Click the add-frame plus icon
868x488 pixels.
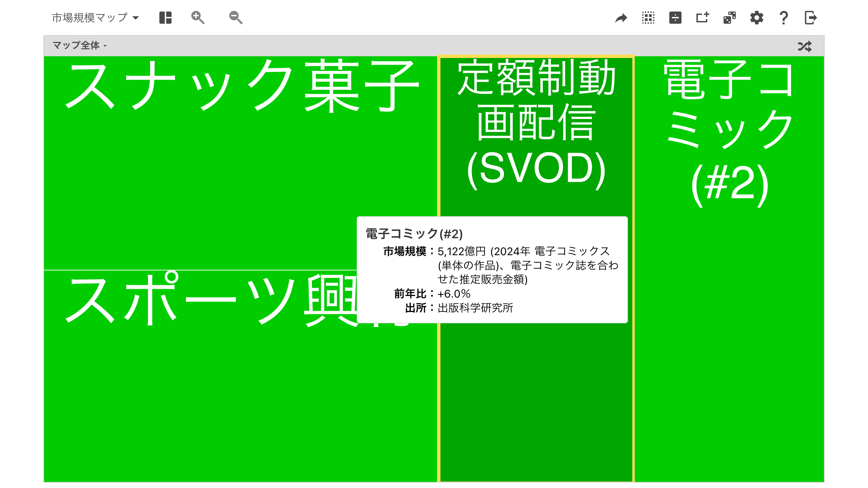(703, 18)
